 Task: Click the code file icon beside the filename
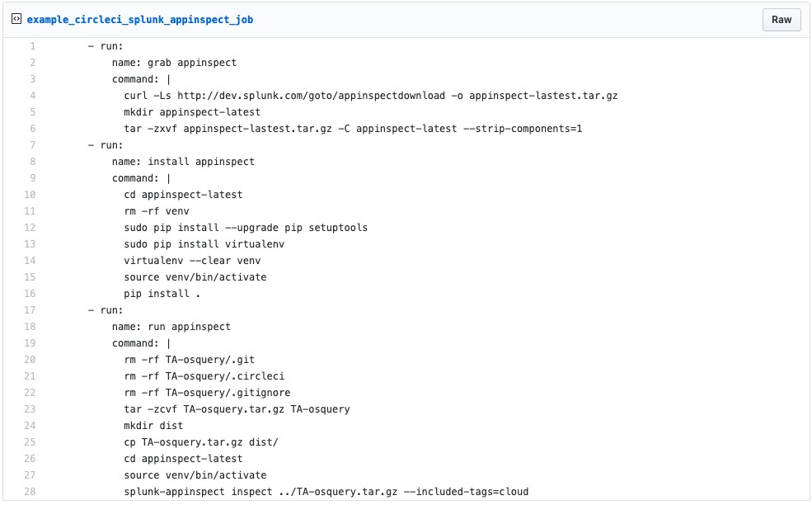(16, 19)
